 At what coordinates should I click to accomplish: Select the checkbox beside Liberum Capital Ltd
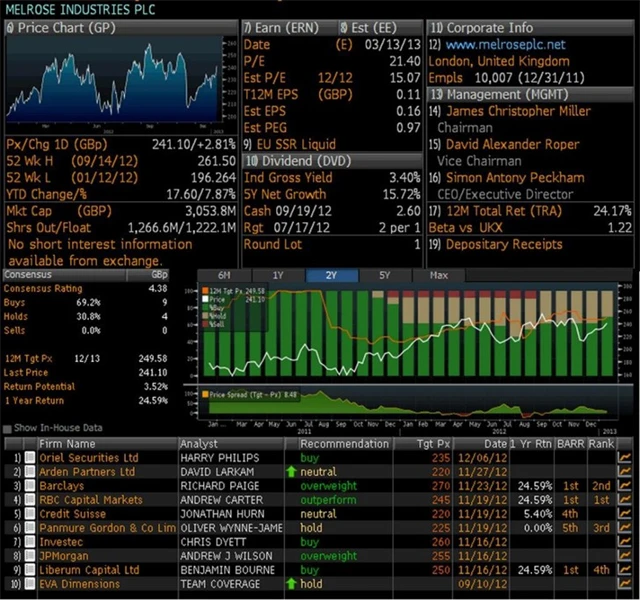click(x=29, y=569)
